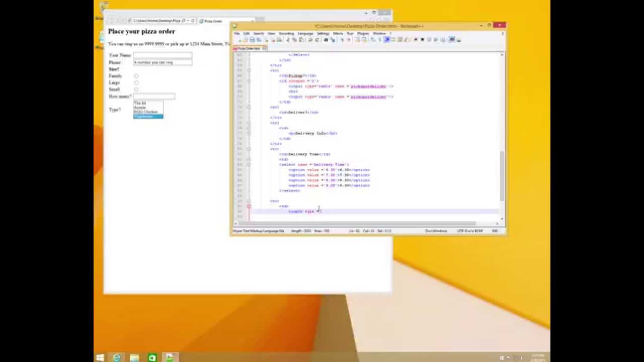Click the Paste toolbar icon

[301, 40]
